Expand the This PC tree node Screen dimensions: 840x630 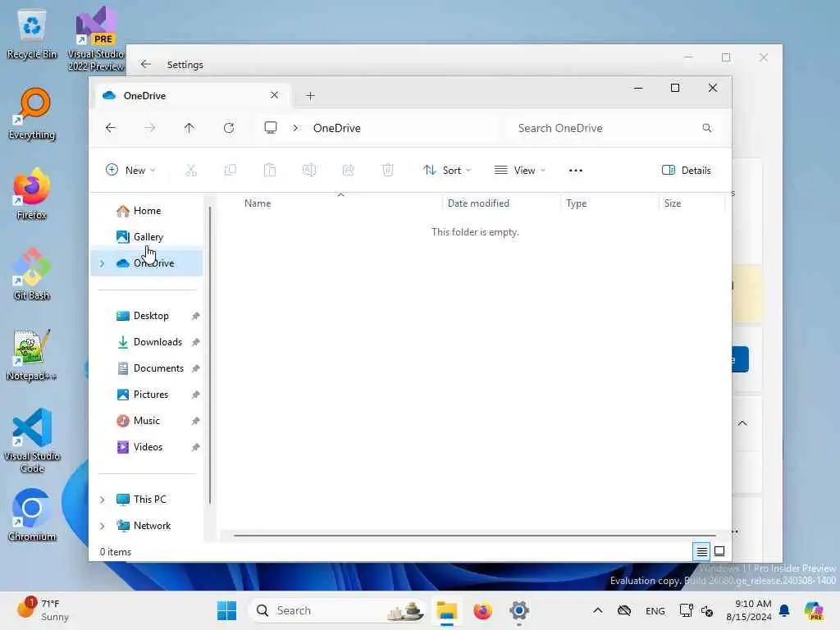click(x=102, y=500)
